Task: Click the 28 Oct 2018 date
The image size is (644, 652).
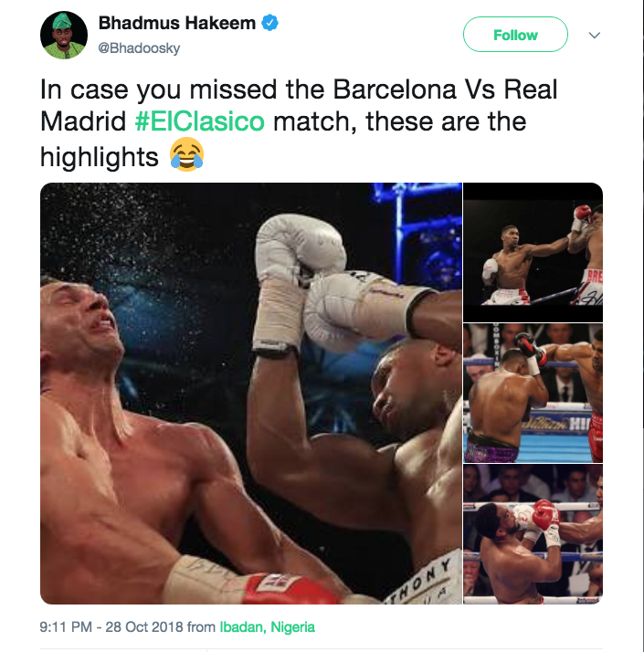Action: click(144, 626)
